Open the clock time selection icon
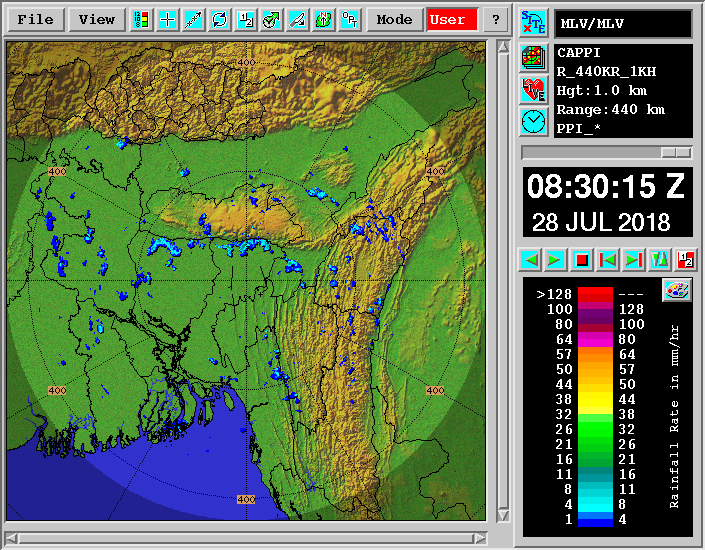This screenshot has width=705, height=550. click(x=533, y=122)
